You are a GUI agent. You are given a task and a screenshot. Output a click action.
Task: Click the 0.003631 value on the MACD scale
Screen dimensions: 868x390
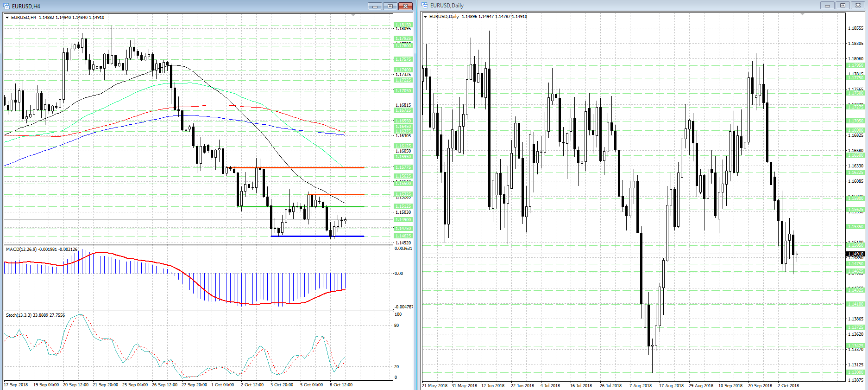403,249
